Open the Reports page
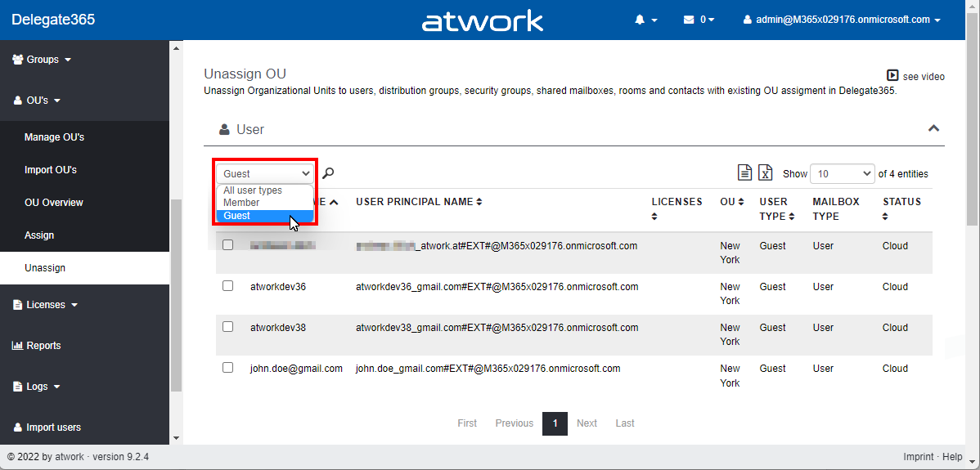Viewport: 980px width, 470px height. click(37, 345)
